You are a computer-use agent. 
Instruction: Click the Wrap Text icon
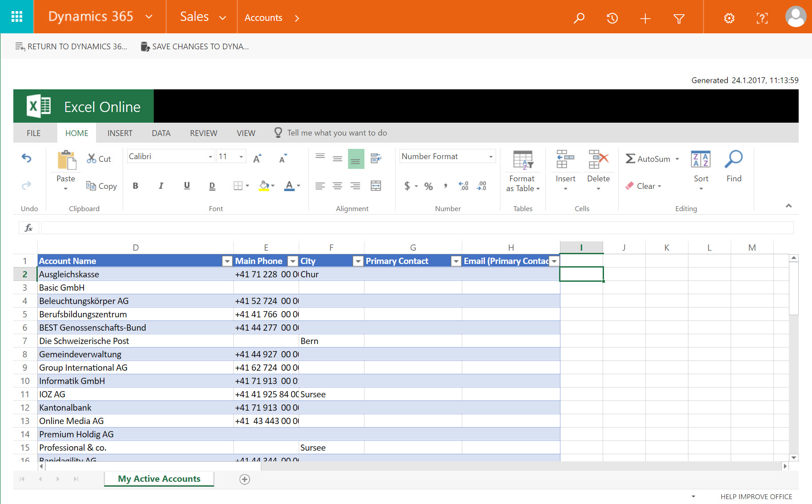376,158
